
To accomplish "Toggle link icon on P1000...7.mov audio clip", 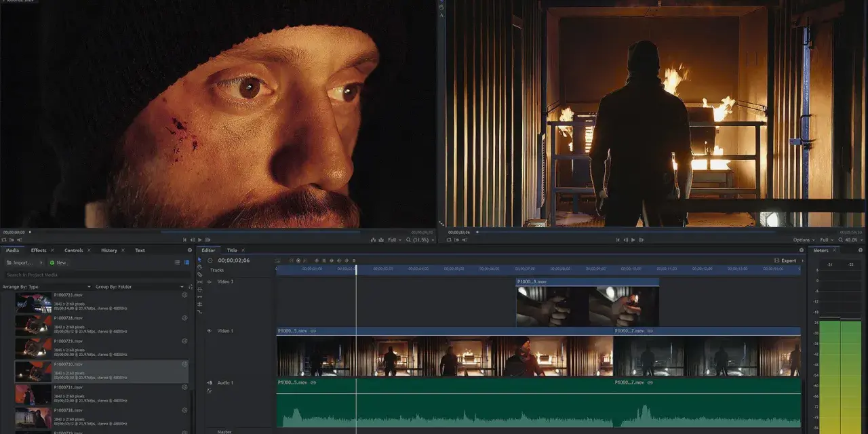I will 650,382.
